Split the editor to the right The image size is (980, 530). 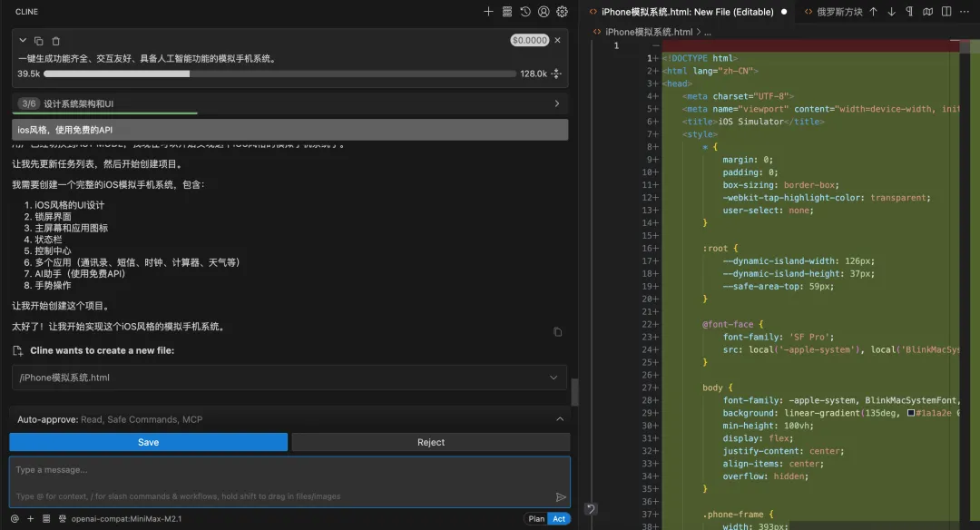point(946,11)
